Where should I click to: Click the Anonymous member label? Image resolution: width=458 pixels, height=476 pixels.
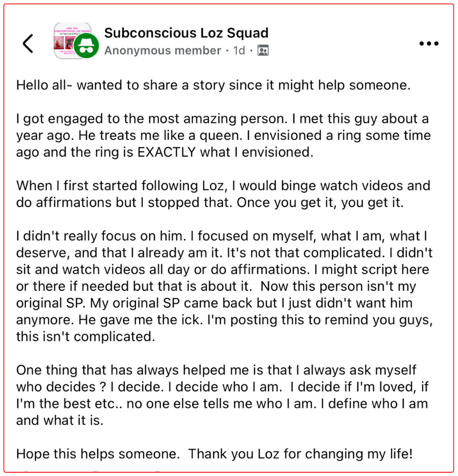click(162, 50)
